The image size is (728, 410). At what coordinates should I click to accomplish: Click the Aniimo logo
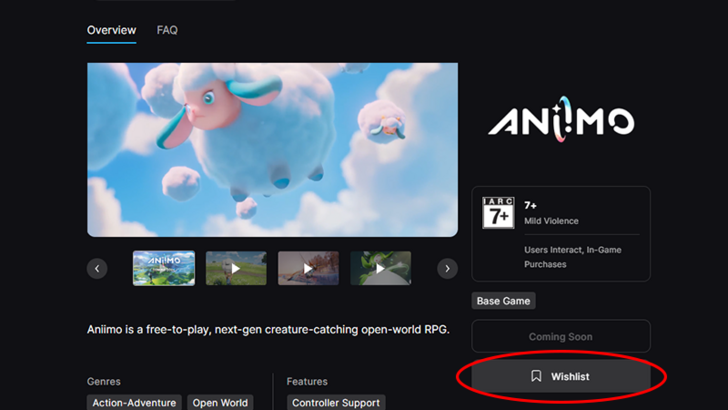[561, 119]
